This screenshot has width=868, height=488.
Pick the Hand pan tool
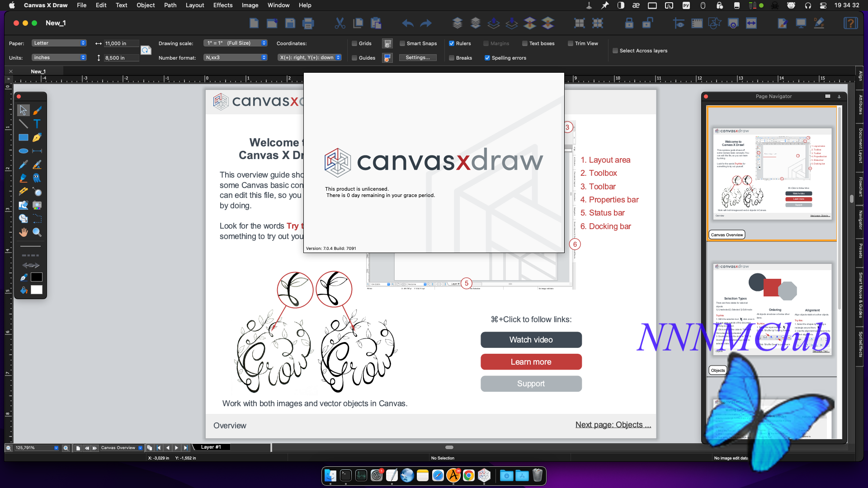click(23, 232)
